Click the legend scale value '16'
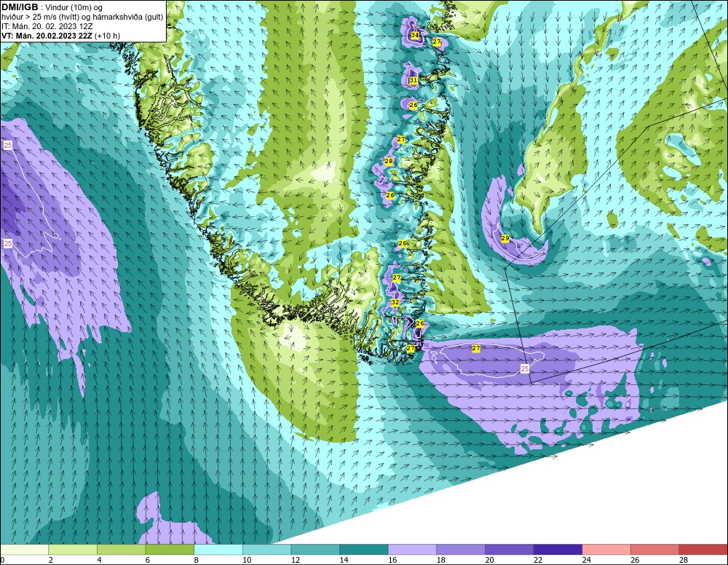728x565 pixels. click(392, 560)
